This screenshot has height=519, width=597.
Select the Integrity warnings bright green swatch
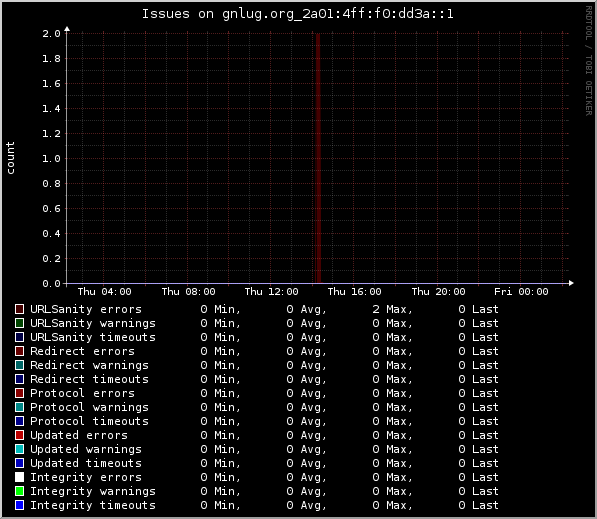tap(19, 491)
